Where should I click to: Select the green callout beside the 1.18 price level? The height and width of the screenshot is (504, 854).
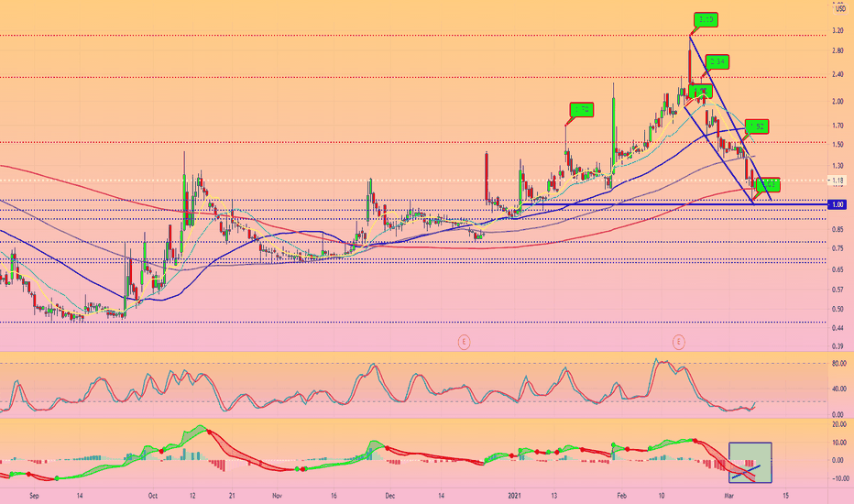769,185
